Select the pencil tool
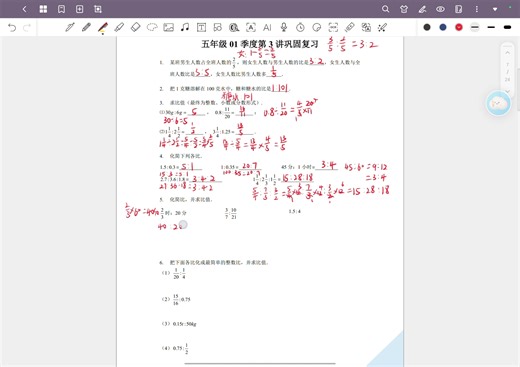 pos(86,27)
